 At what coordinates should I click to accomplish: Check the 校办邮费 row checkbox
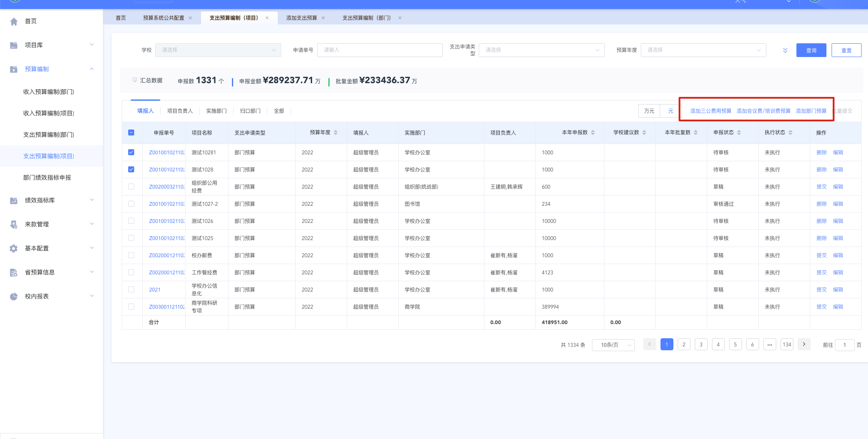(131, 256)
